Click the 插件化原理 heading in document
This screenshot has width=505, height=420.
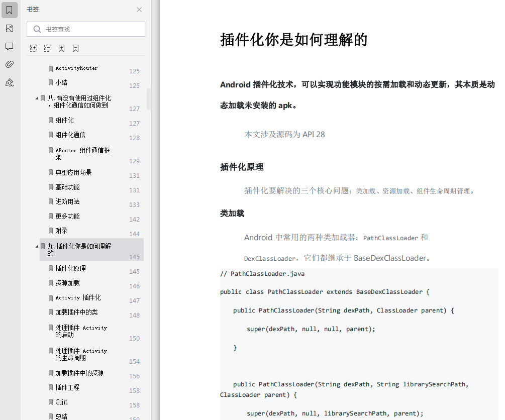[242, 167]
